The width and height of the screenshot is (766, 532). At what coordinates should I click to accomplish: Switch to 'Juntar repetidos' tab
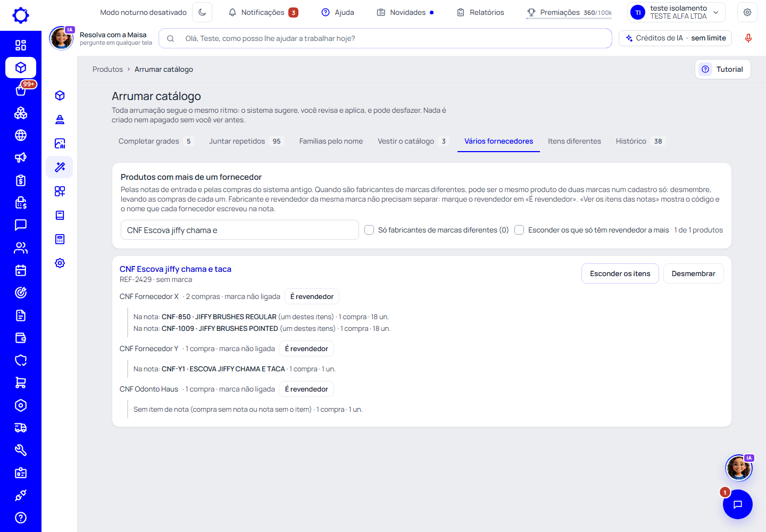246,141
